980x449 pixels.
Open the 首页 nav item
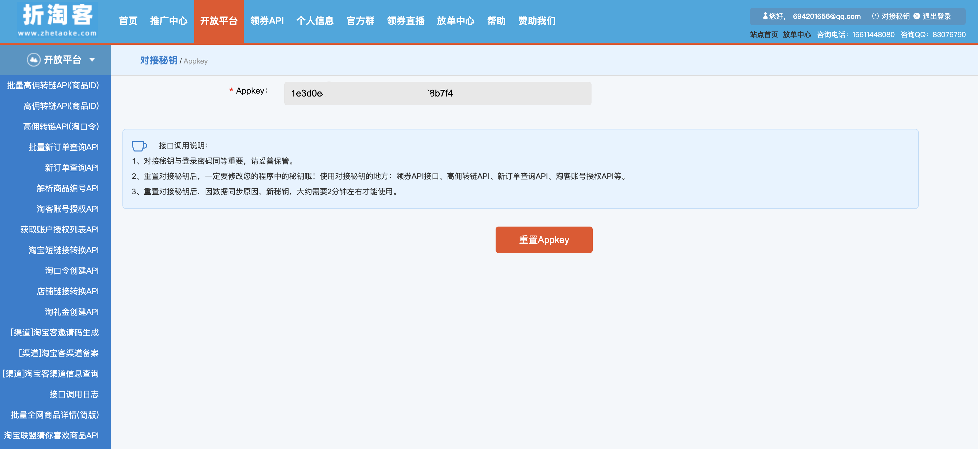pyautogui.click(x=128, y=21)
